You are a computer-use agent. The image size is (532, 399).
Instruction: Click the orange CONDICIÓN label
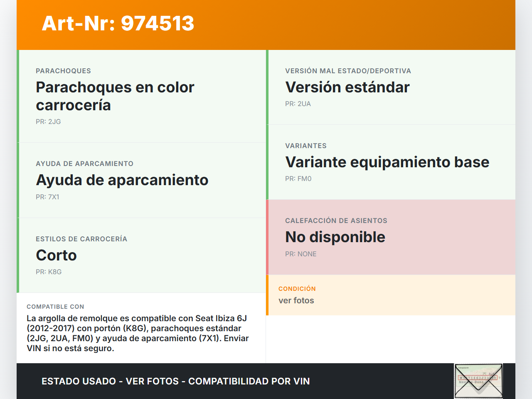point(297,289)
